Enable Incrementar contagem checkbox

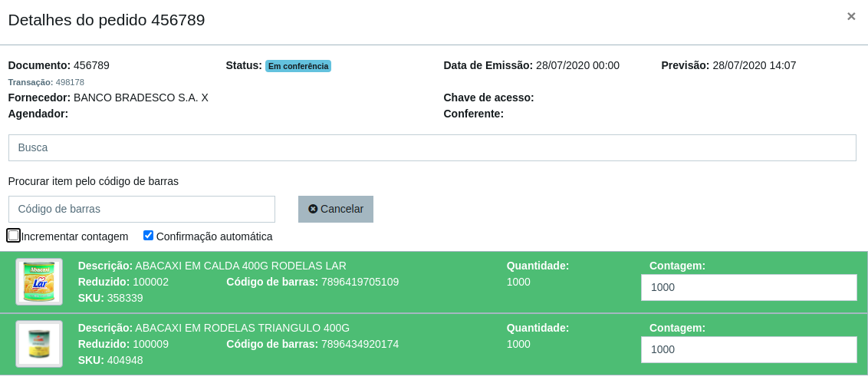click(x=13, y=236)
